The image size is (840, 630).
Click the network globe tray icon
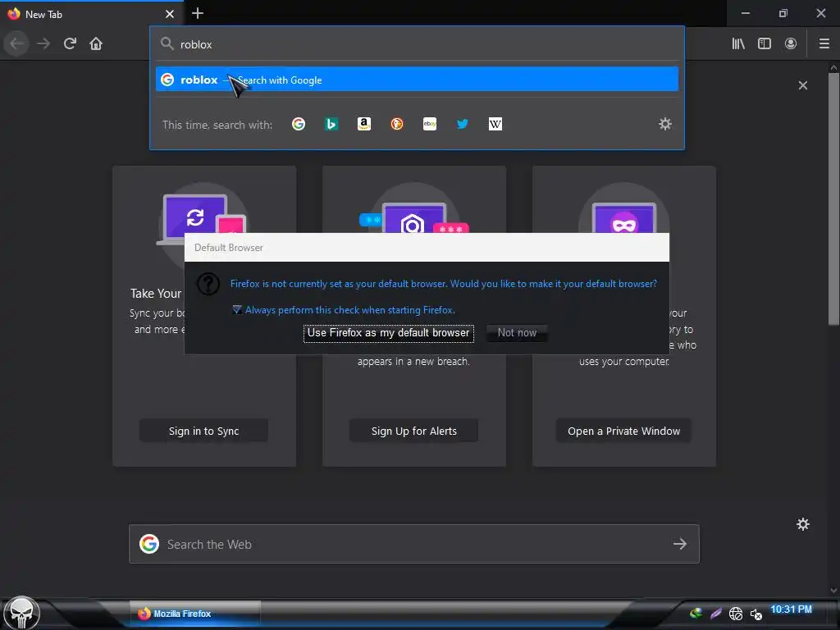(736, 614)
